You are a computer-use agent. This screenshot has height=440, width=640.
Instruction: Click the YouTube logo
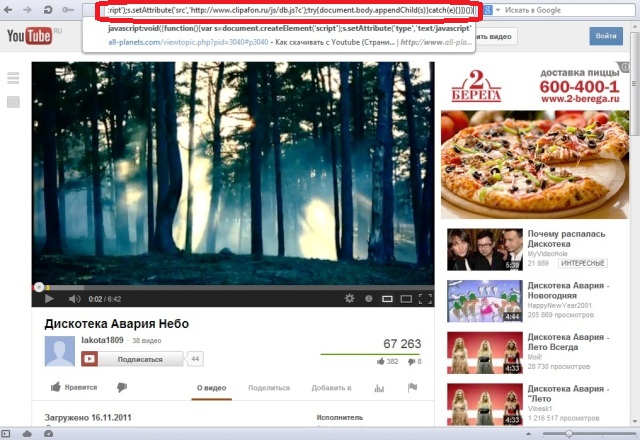(29, 36)
